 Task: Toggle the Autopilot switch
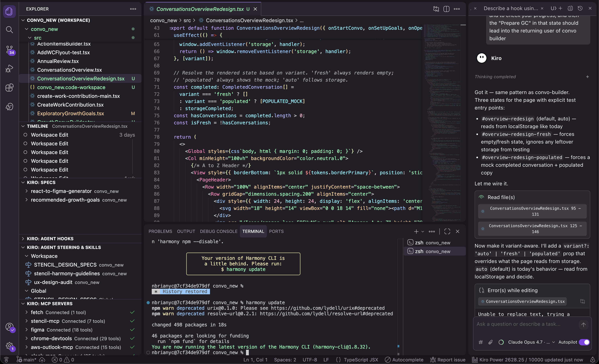tap(584, 342)
